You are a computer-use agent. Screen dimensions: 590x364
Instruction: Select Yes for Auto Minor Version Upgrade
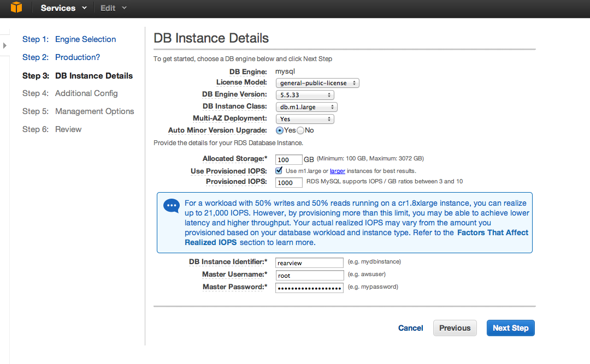[280, 130]
